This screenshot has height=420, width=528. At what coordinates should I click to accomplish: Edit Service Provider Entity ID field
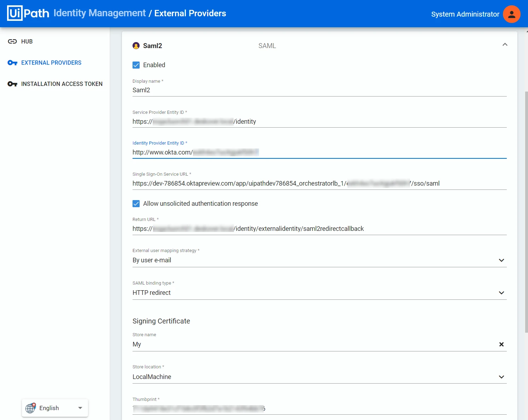319,121
